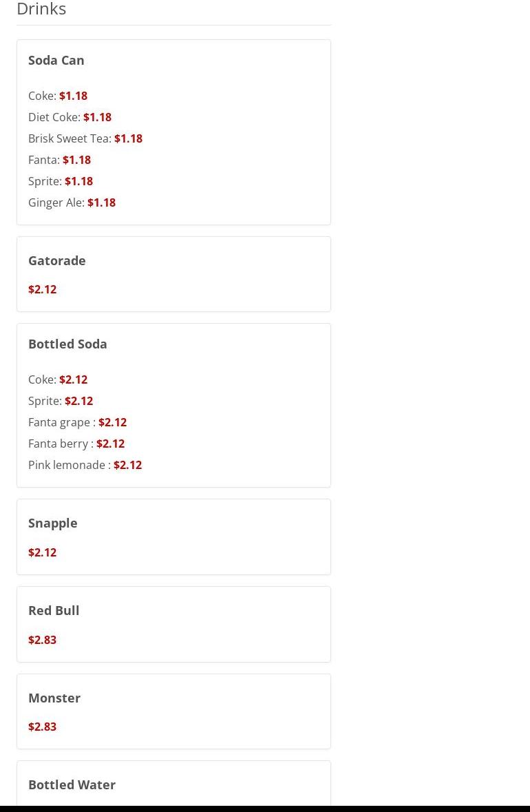Open the Snapple item card
530x812 pixels.
[x=53, y=523]
